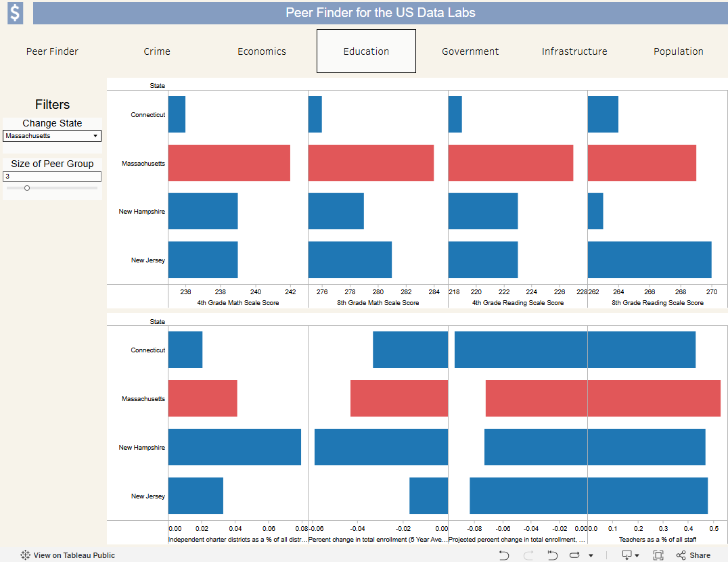Image resolution: width=728 pixels, height=562 pixels.
Task: Select the Infrastructure tab
Action: tap(574, 51)
